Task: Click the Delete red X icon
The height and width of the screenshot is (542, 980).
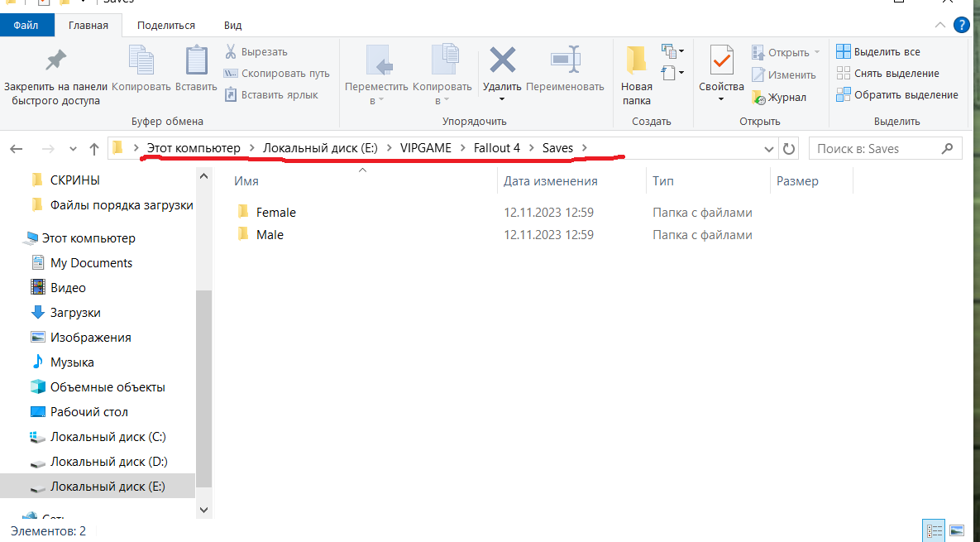Action: 502,61
